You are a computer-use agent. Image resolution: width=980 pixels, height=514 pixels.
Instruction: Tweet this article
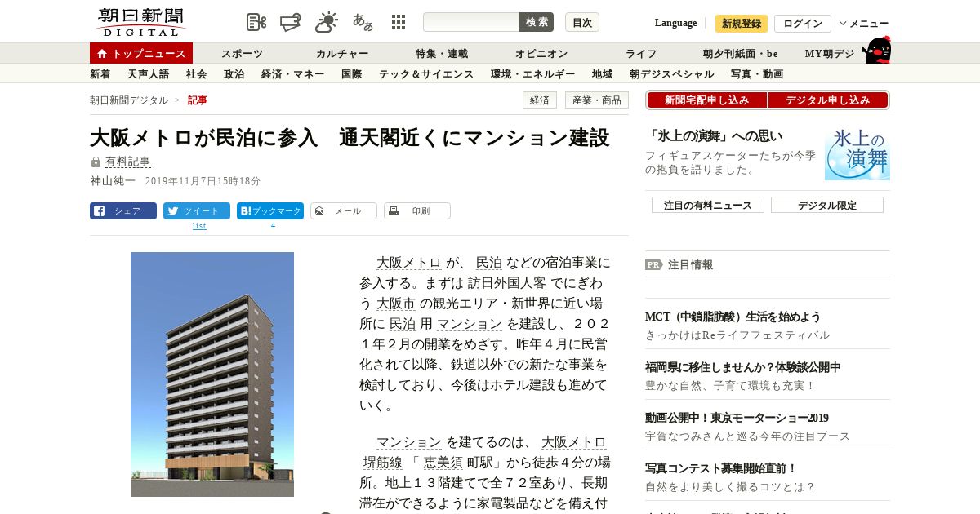pyautogui.click(x=197, y=210)
